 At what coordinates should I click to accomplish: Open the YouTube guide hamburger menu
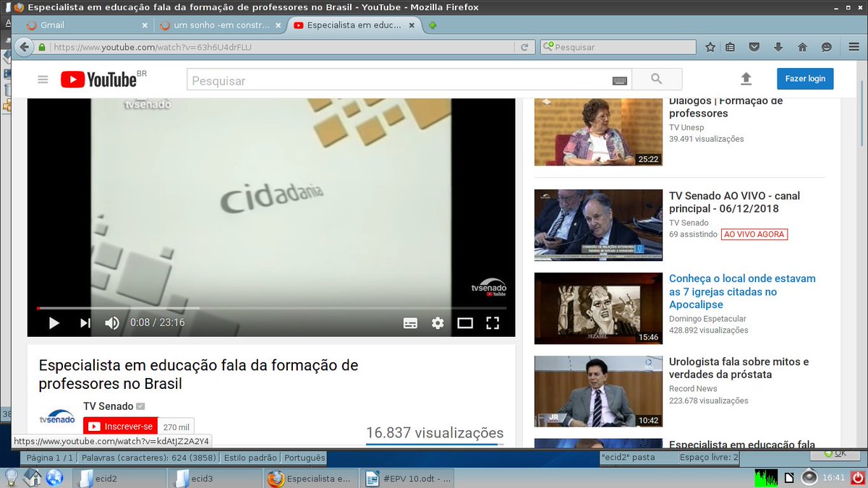coord(43,80)
